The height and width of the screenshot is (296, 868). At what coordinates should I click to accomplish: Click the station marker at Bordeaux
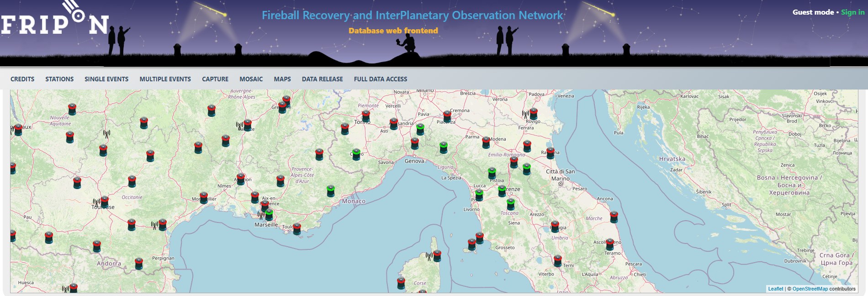(x=18, y=130)
